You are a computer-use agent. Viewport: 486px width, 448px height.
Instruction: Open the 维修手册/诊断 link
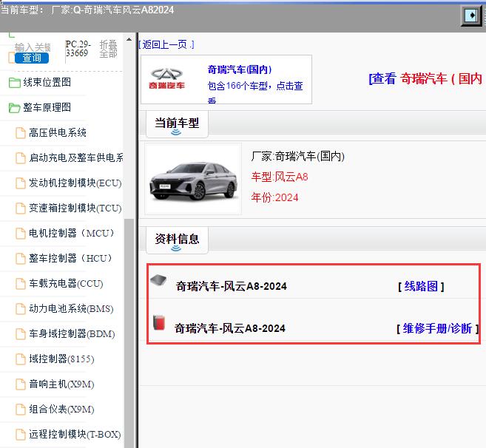[437, 328]
